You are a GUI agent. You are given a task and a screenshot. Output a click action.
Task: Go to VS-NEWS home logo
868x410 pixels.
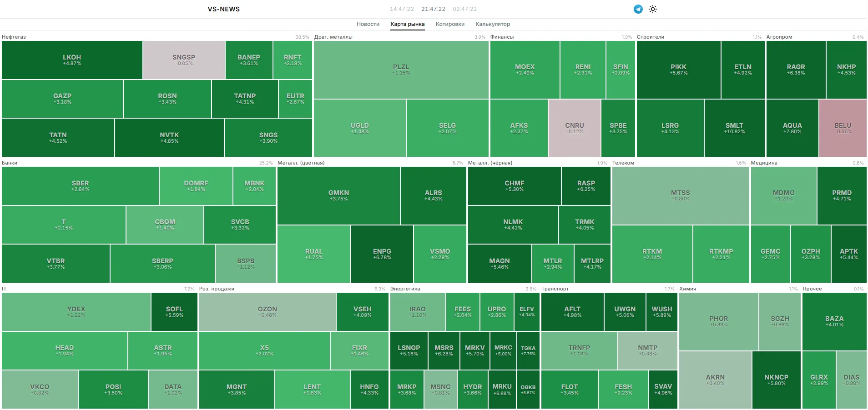point(224,9)
